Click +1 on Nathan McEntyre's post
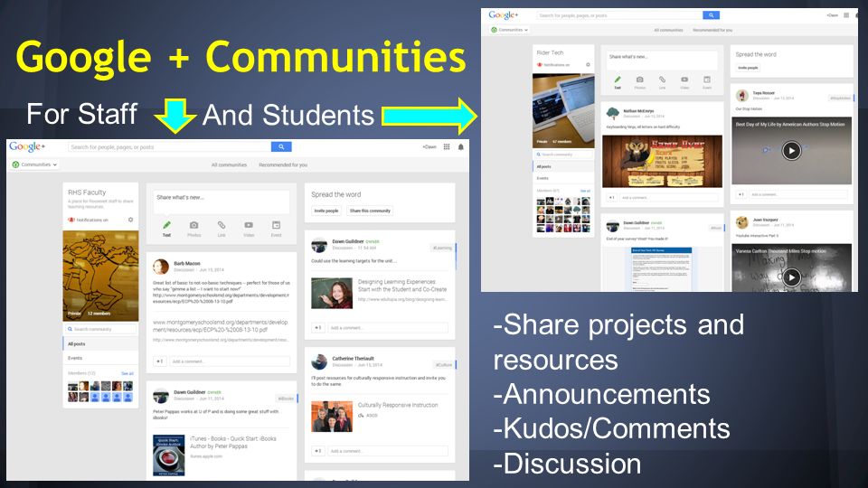 [x=612, y=198]
